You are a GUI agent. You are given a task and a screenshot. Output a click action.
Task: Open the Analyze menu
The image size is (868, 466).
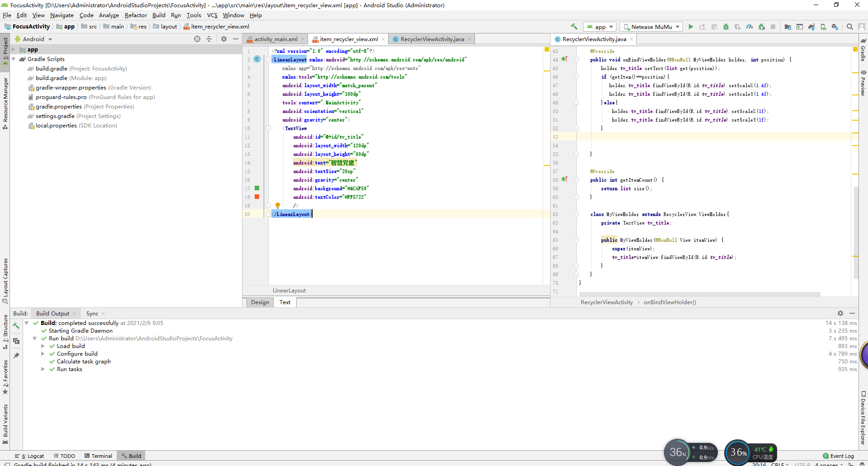pos(109,15)
